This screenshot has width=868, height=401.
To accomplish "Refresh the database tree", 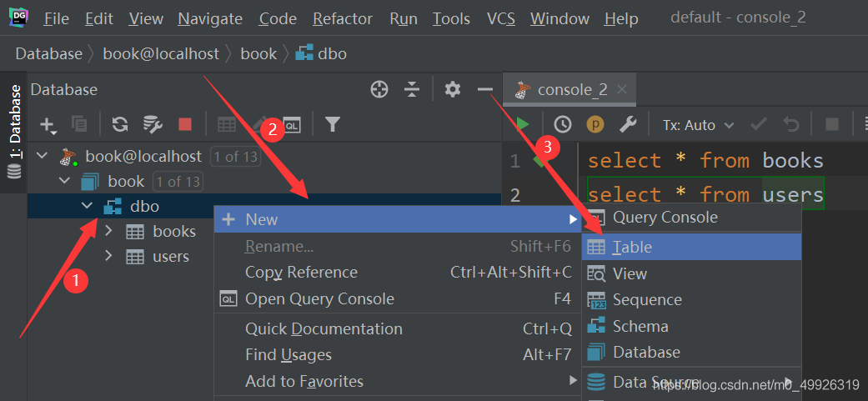I will click(119, 124).
